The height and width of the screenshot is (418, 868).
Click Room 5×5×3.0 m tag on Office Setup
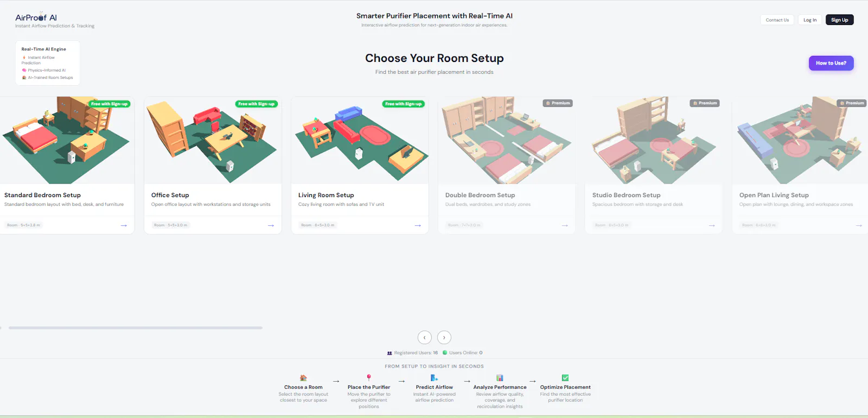170,225
